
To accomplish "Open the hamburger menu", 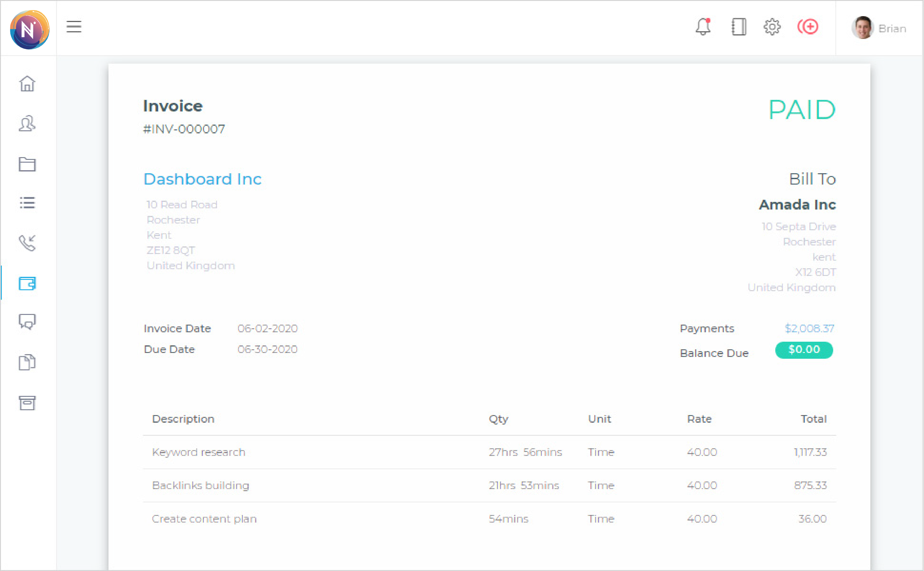I will (x=74, y=27).
